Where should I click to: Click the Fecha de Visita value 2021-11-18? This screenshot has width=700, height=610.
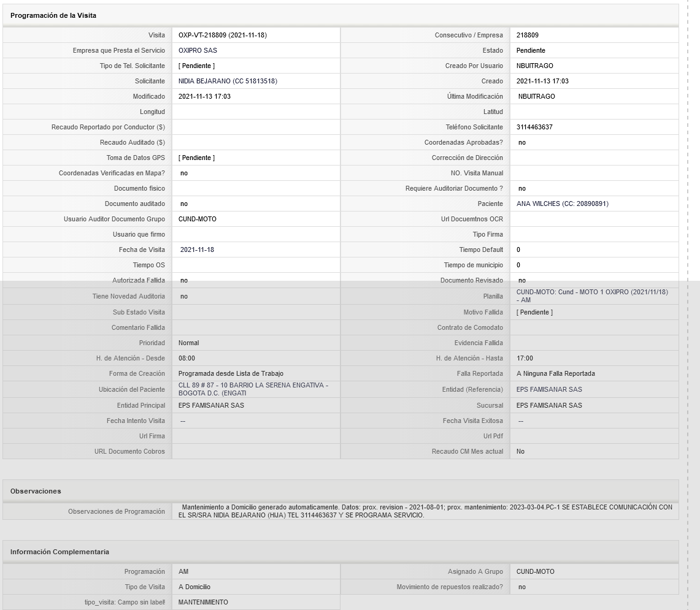(197, 250)
